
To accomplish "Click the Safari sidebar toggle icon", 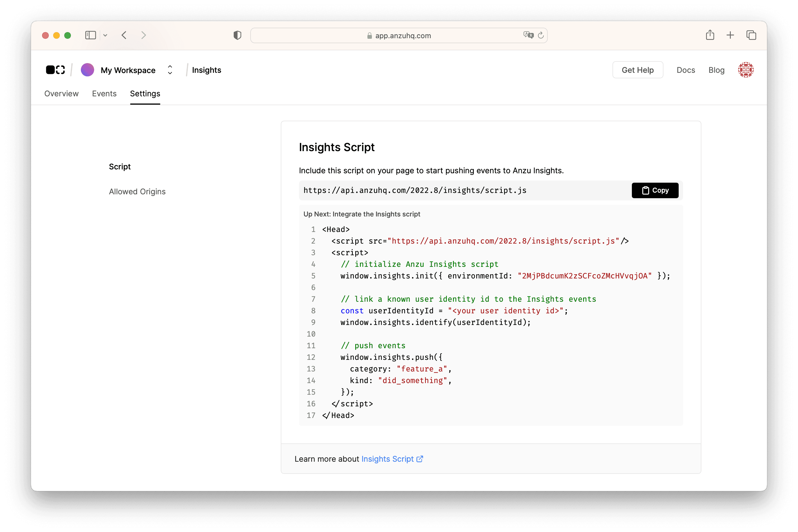I will 90,35.
